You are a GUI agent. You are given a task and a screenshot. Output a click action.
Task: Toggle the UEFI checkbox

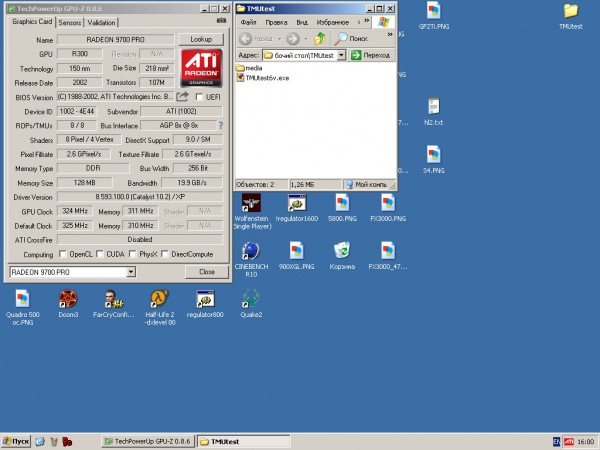pyautogui.click(x=199, y=97)
